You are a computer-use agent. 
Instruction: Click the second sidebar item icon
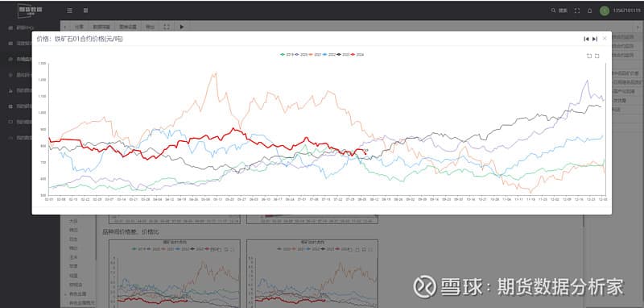[10, 44]
